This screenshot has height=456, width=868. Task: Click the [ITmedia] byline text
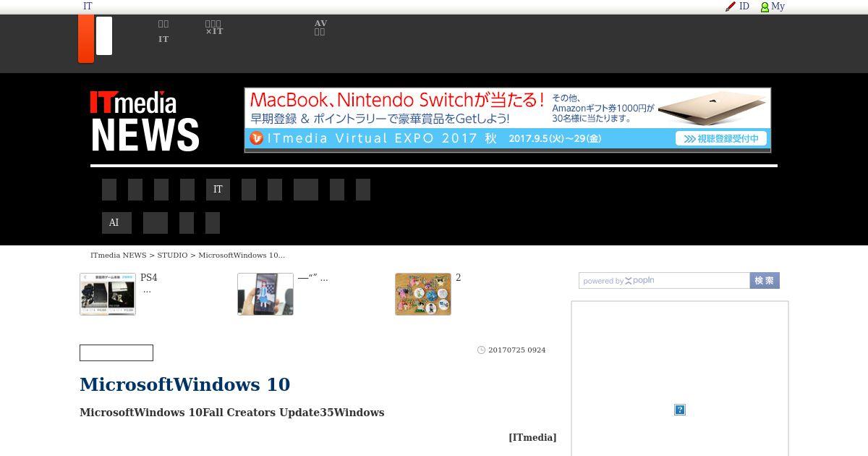click(532, 438)
